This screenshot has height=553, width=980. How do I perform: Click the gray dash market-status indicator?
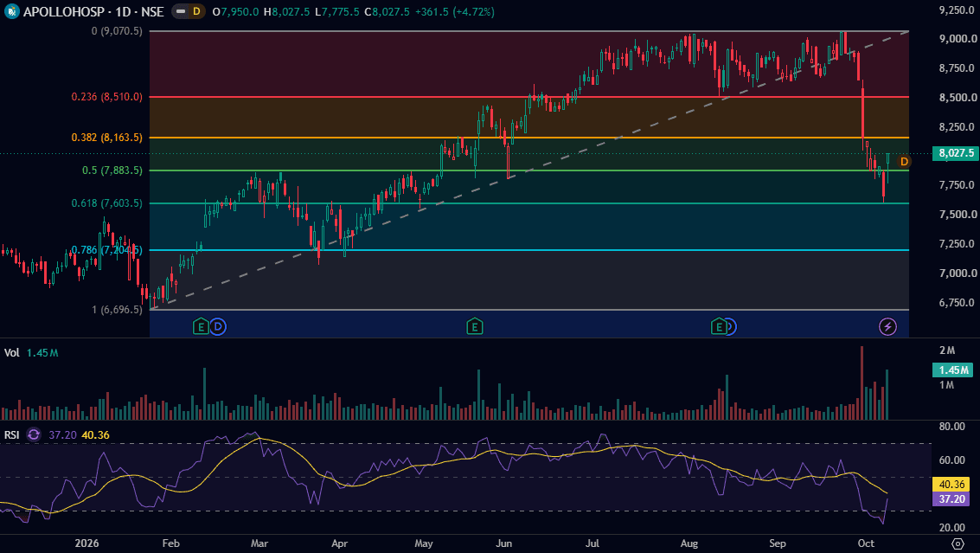[181, 11]
